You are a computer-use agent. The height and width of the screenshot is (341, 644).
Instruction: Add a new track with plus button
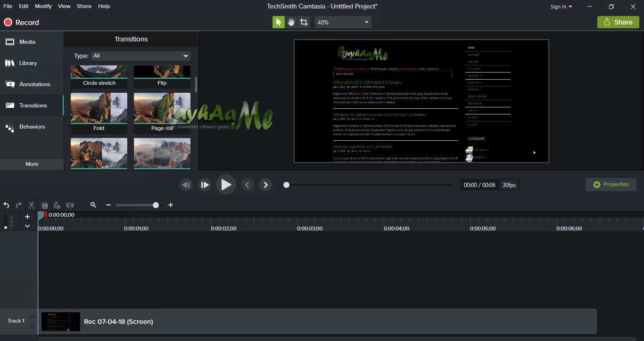(27, 217)
